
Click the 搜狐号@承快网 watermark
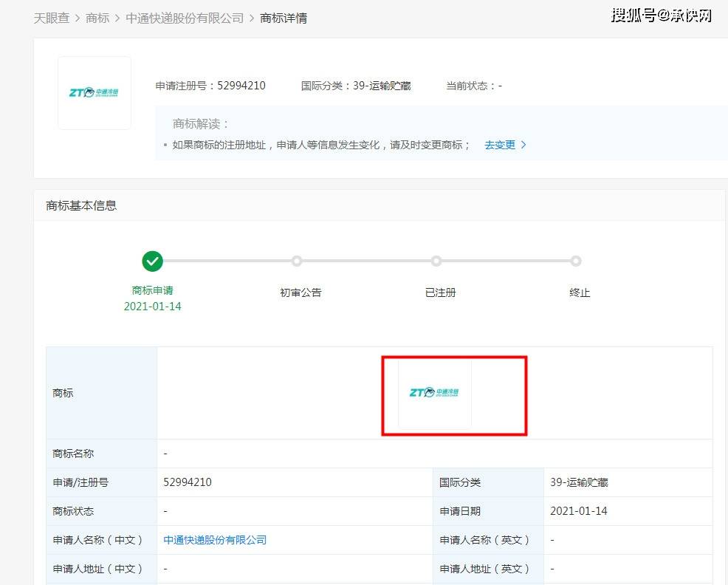(x=661, y=16)
